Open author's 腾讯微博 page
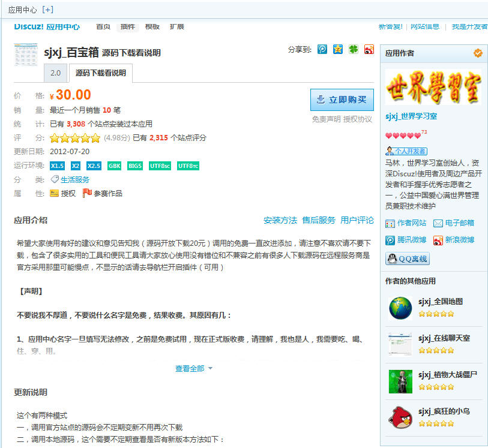488x448 pixels. 406,240
